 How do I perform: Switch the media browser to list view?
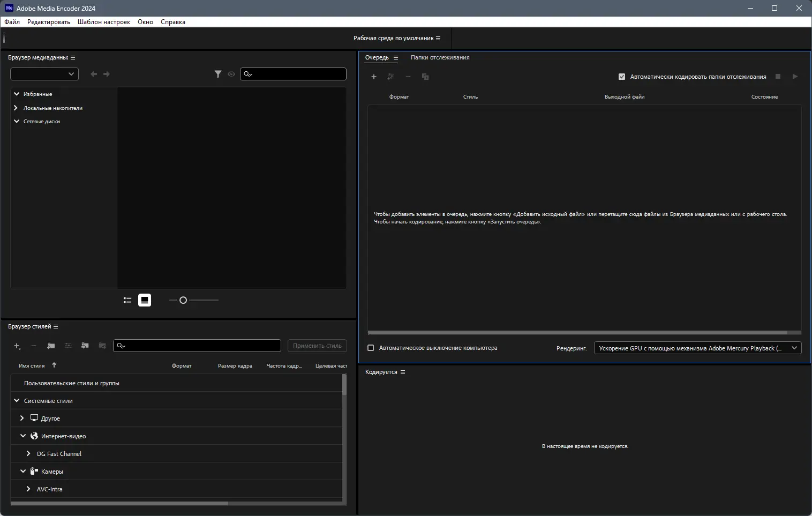point(127,300)
